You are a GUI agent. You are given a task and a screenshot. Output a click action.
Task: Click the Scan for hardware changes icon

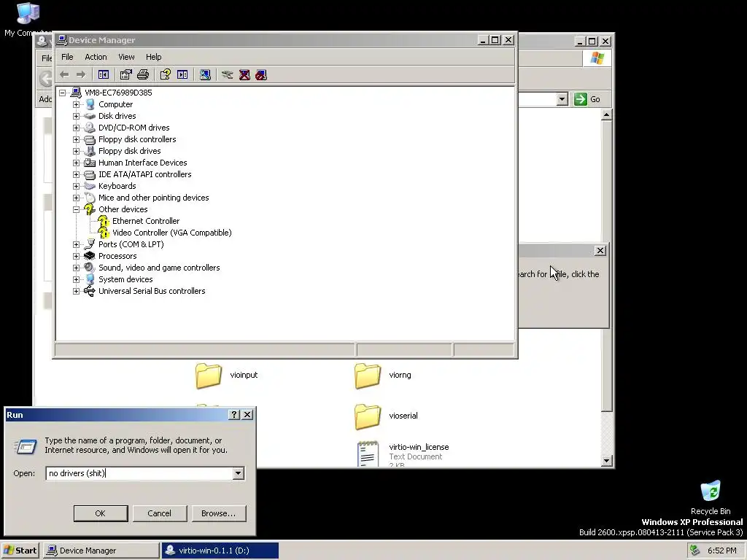click(205, 75)
